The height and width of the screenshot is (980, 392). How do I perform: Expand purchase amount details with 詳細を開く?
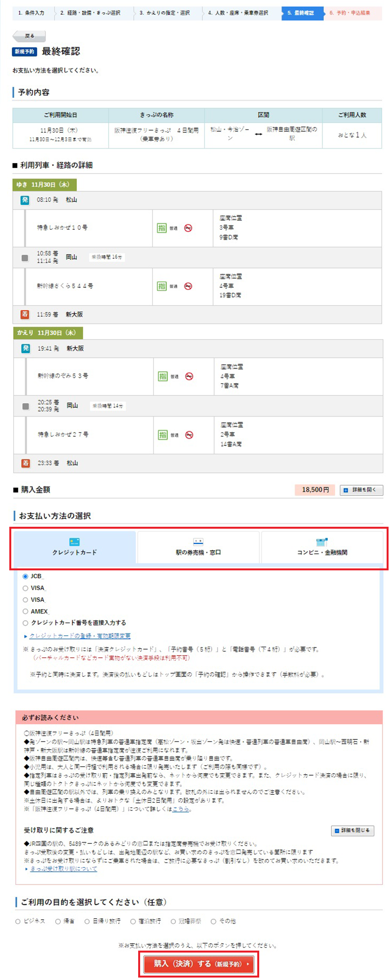tap(361, 490)
